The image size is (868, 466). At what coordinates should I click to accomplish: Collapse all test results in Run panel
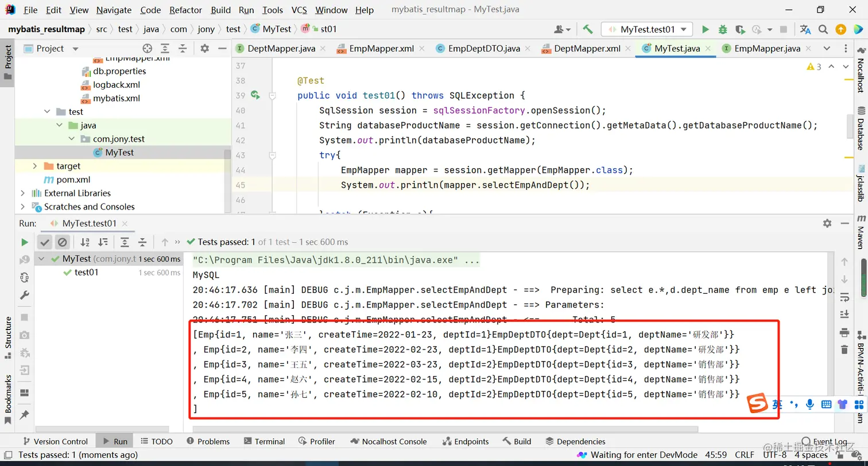[x=142, y=242]
